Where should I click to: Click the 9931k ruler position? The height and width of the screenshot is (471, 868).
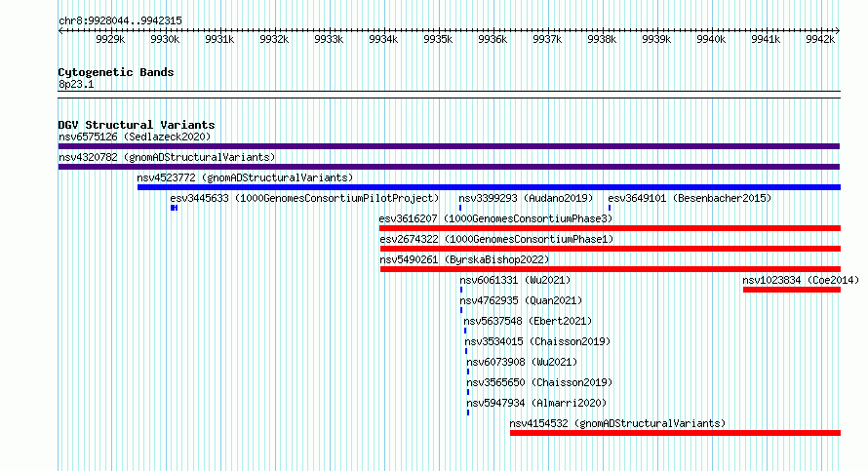click(219, 39)
